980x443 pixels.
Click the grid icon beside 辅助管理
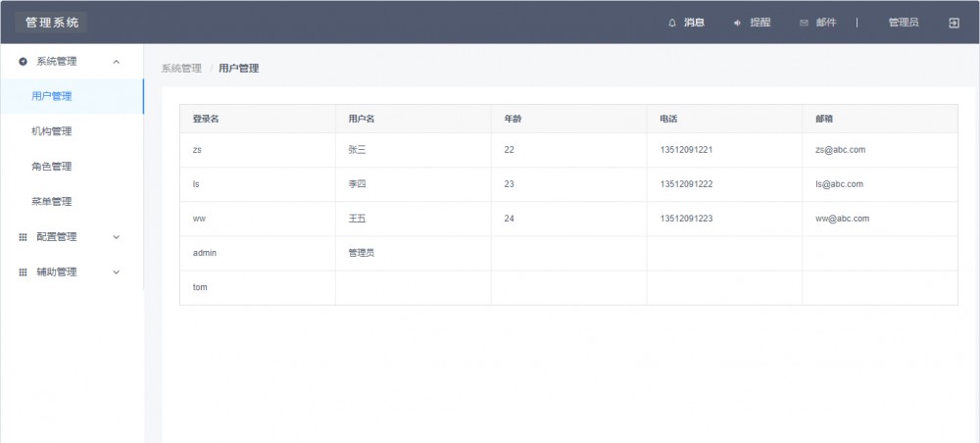24,272
